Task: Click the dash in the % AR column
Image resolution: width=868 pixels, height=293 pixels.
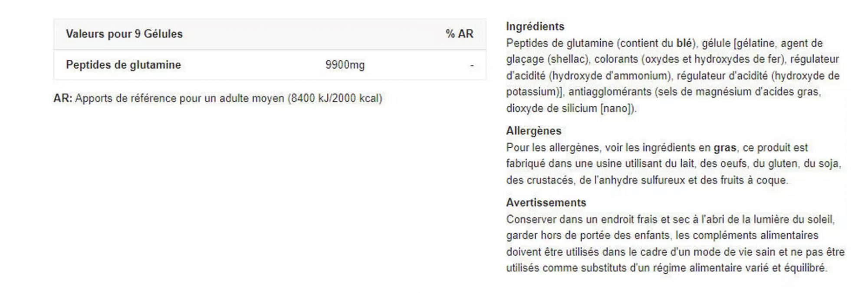Action: tap(472, 66)
